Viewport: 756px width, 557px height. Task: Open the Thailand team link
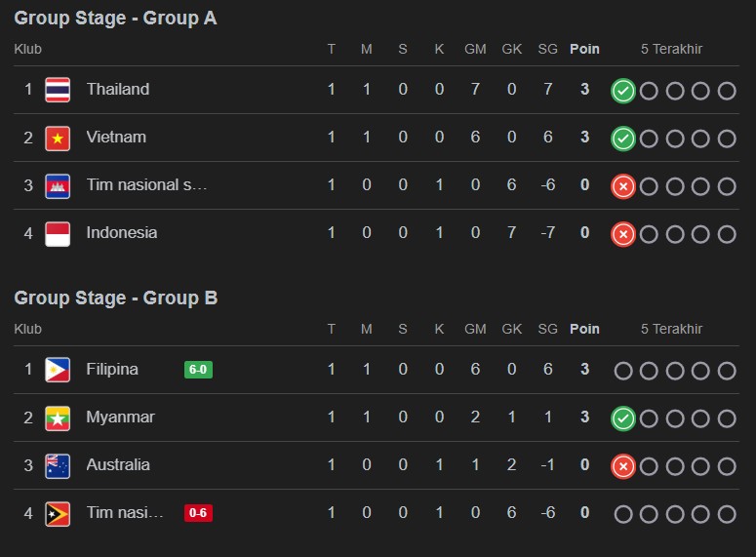point(118,90)
